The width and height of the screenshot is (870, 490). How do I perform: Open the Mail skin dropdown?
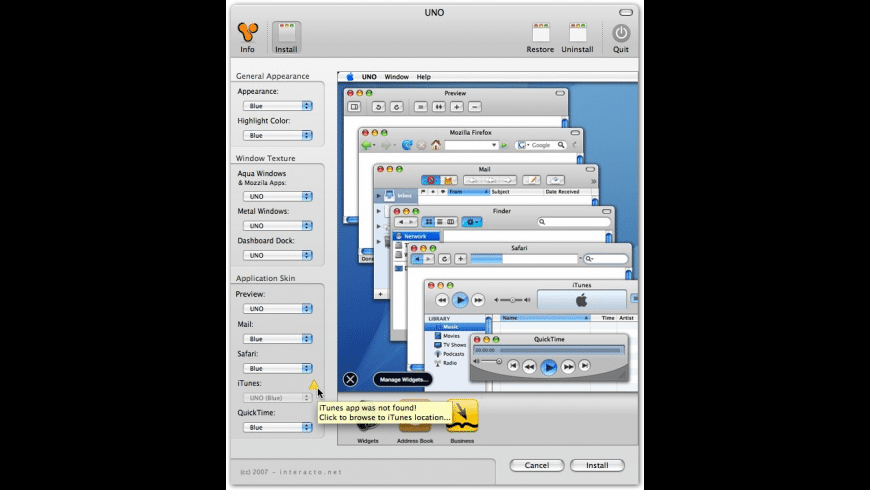277,339
